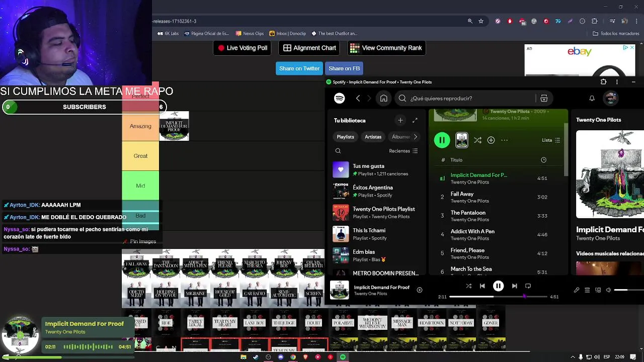644x362 pixels.
Task: Go to the previous track
Action: pyautogui.click(x=482, y=286)
